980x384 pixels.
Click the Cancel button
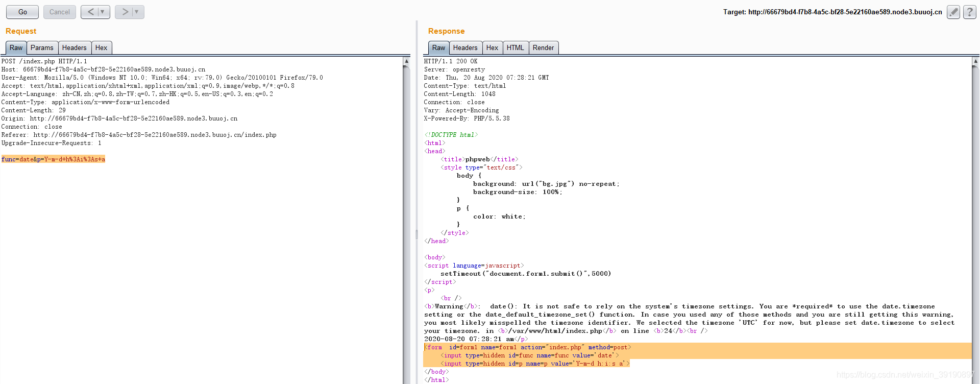pos(60,12)
